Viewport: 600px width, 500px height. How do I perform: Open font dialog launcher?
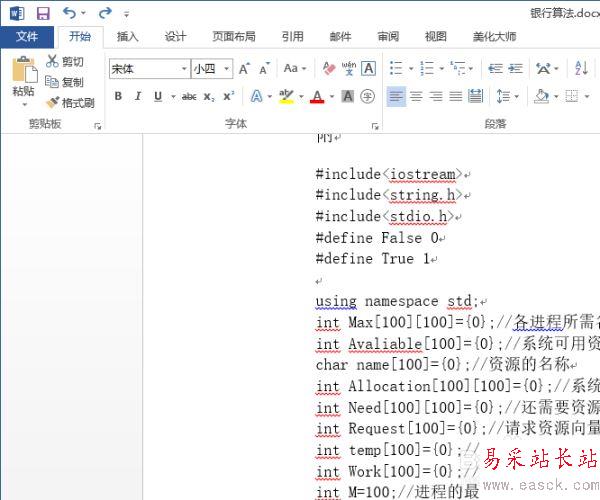[x=375, y=126]
